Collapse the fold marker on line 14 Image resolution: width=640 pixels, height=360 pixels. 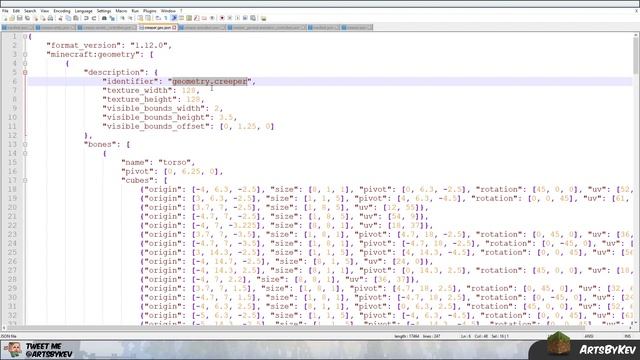click(25, 153)
